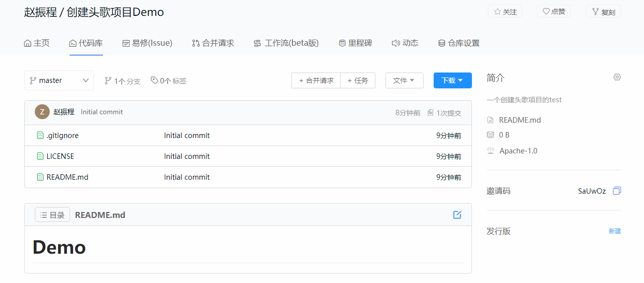Viewport: 644px width, 283px height.
Task: Click the 简介 settings gear icon
Action: click(x=617, y=77)
